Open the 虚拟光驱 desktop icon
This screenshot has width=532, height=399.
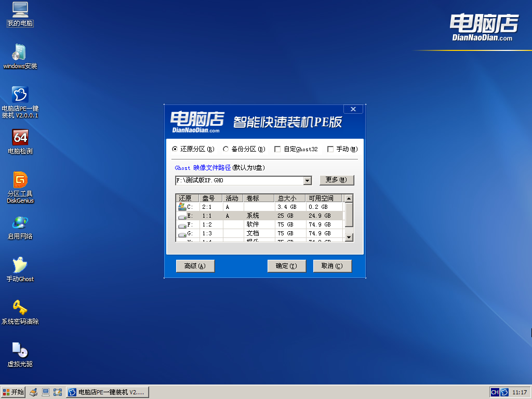[20, 350]
